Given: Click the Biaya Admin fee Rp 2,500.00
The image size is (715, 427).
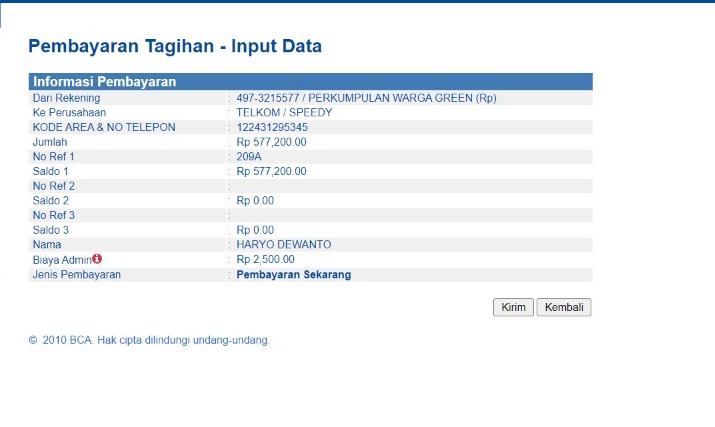Looking at the screenshot, I should coord(265,259).
